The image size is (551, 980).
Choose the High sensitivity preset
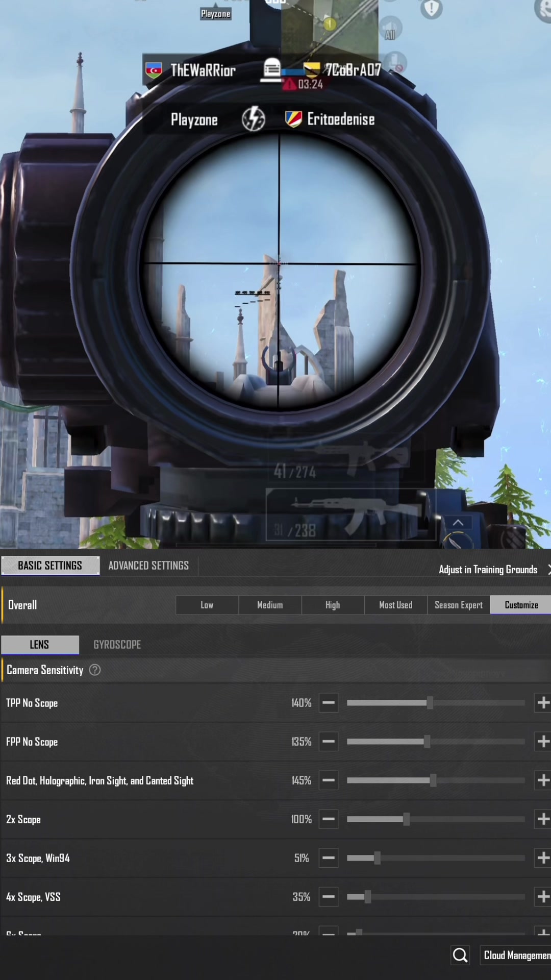tap(333, 605)
